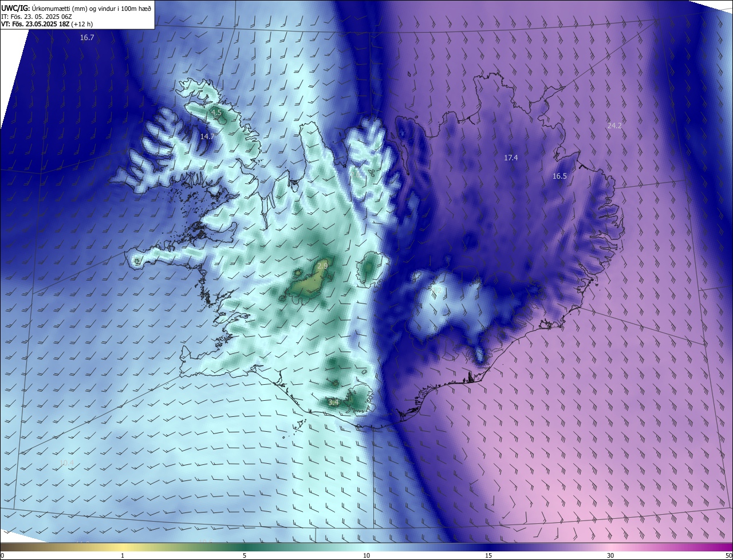Click the 17.4 value label

[511, 157]
